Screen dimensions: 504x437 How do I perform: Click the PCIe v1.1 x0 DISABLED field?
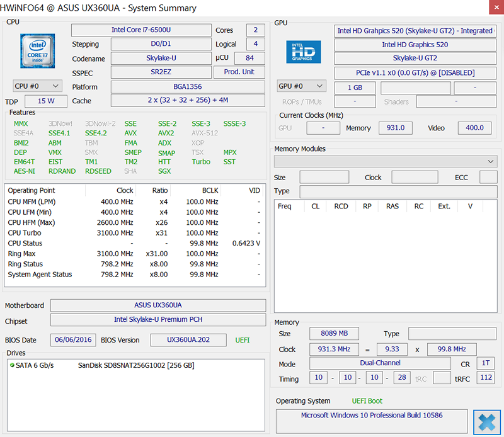click(415, 73)
